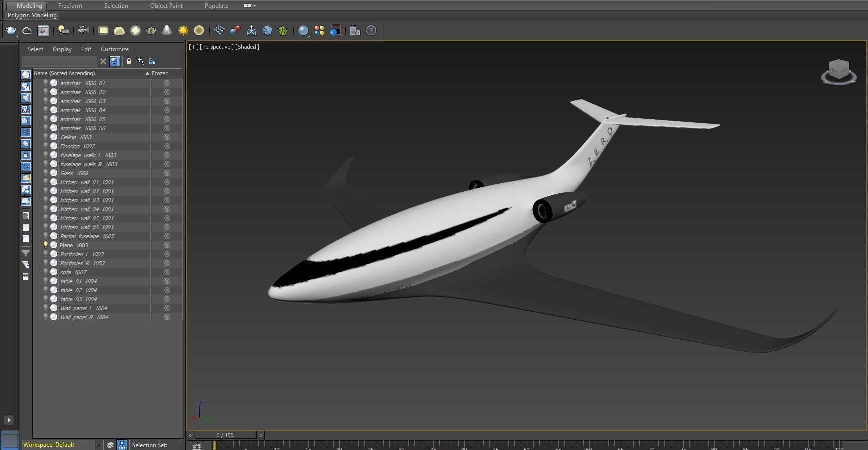868x450 pixels.
Task: Click the 0 / 100 time slider handle
Action: click(x=225, y=435)
